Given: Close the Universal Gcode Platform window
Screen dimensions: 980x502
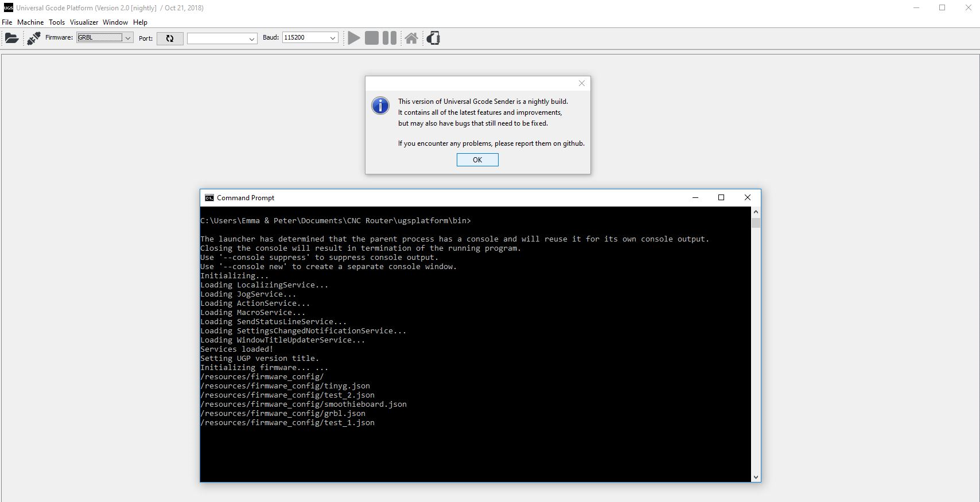Looking at the screenshot, I should (x=968, y=7).
